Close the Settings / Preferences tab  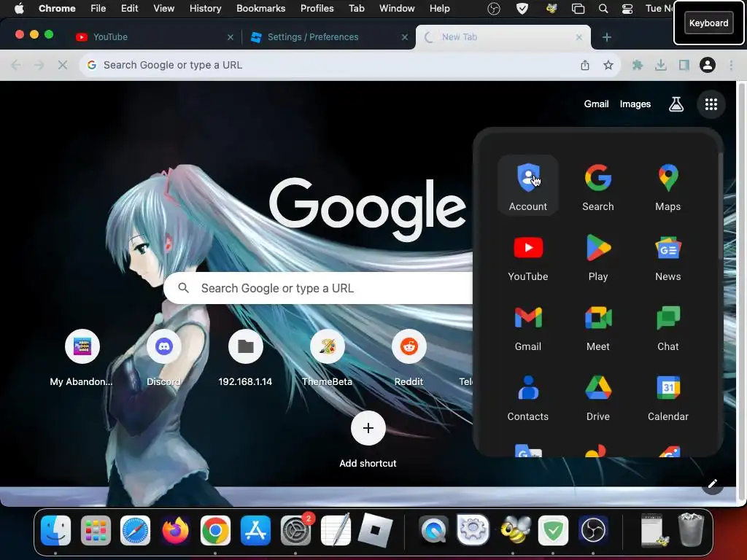[404, 37]
